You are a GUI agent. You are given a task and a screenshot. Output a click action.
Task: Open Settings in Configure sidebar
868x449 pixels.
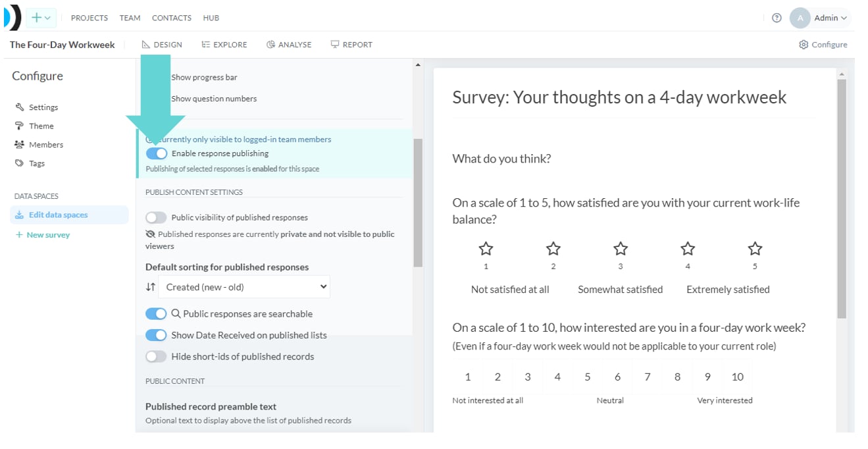(x=38, y=107)
